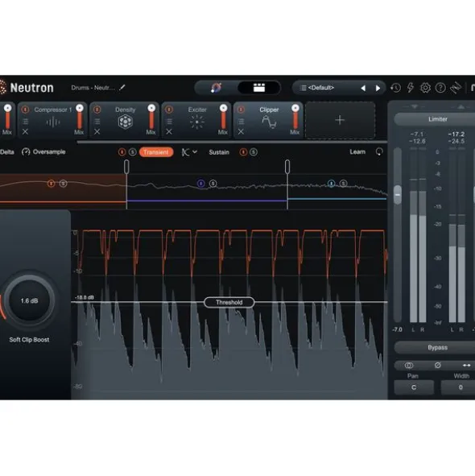Solo the low band
Image resolution: width=475 pixels, height=476 pixels.
[x=63, y=184]
